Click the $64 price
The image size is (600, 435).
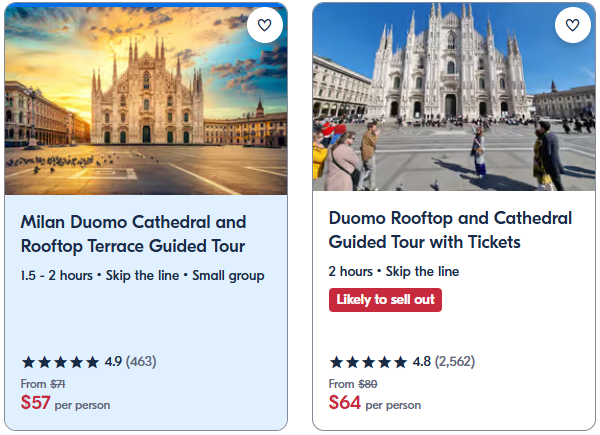[x=344, y=403]
